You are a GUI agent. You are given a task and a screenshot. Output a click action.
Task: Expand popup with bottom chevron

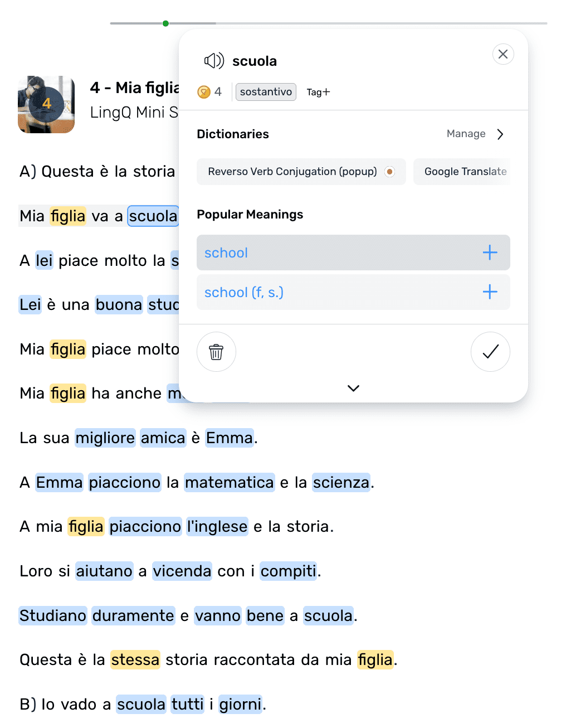coord(353,388)
